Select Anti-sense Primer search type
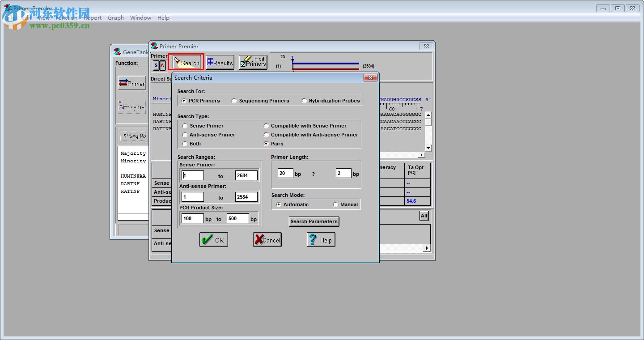The height and width of the screenshot is (340, 644). (185, 135)
